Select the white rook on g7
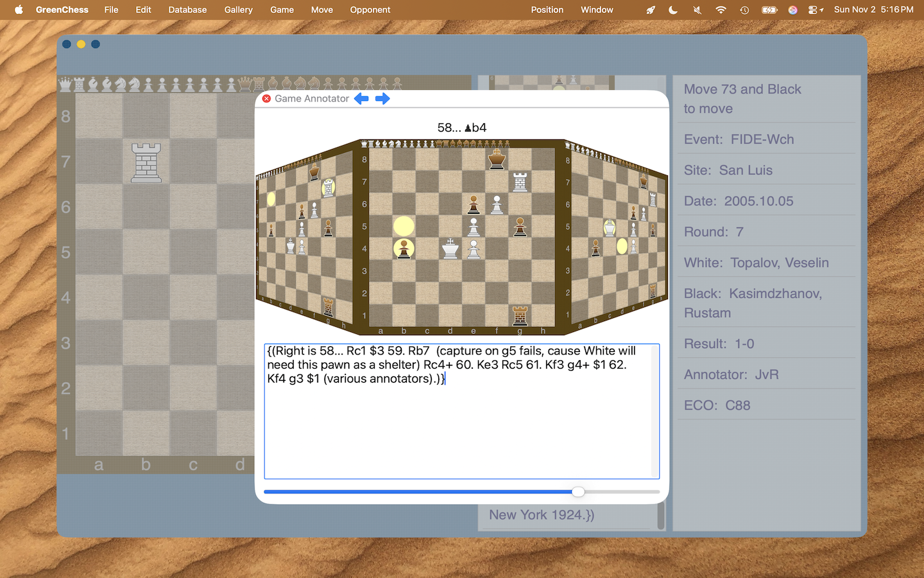 [520, 182]
